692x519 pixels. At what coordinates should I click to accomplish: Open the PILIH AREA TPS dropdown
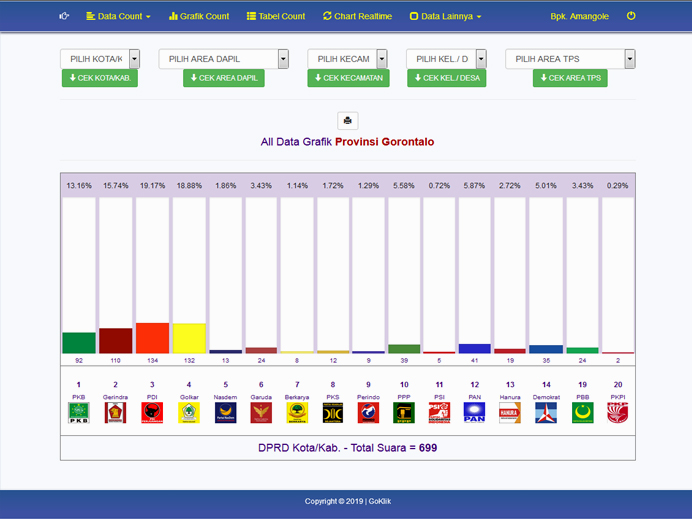click(569, 59)
